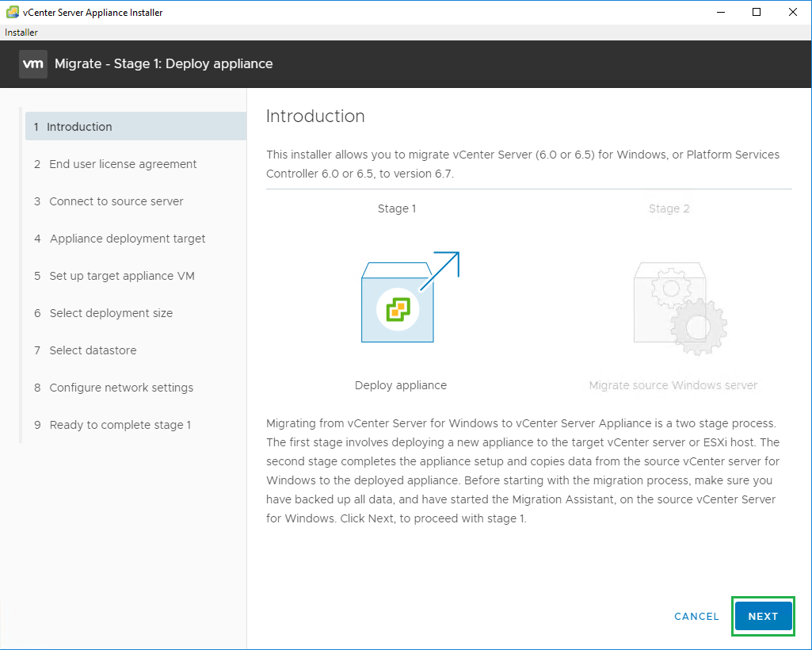
Task: Open the Select datastore step
Action: [93, 350]
